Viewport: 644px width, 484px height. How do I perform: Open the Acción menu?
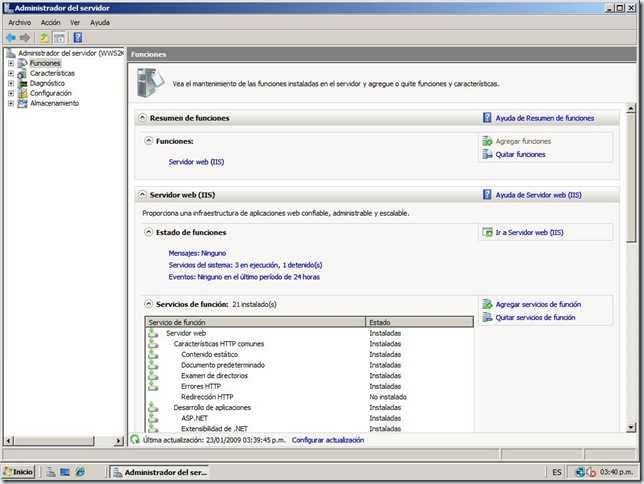click(51, 23)
